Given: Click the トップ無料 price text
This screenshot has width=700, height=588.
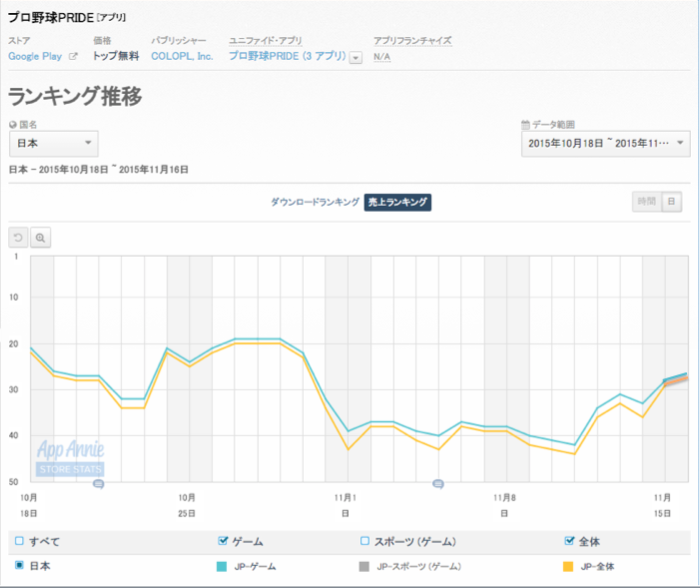Looking at the screenshot, I should [x=116, y=56].
